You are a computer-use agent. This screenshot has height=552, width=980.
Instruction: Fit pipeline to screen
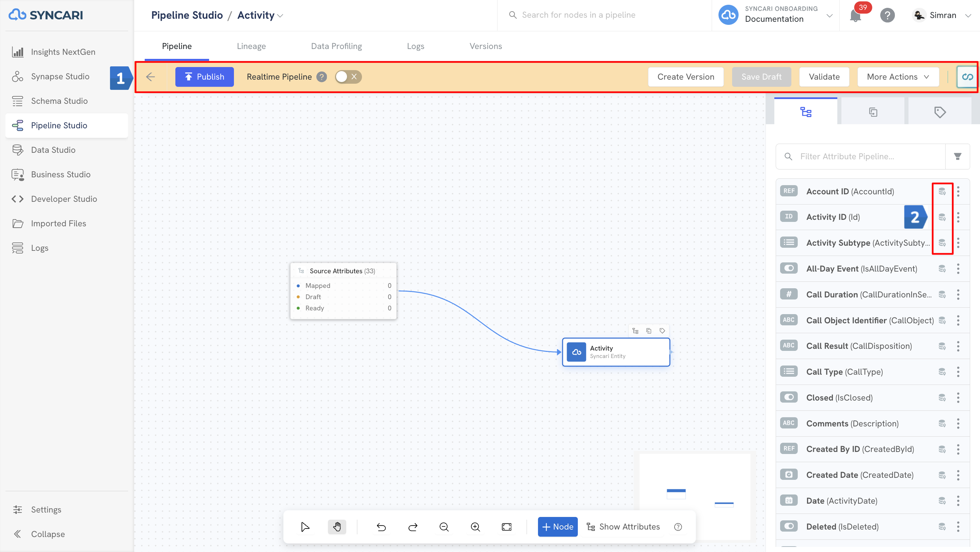tap(507, 526)
